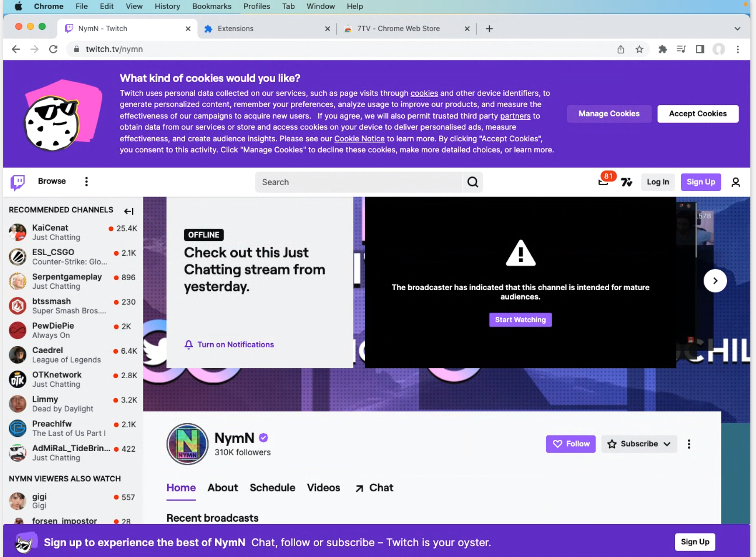Toggle Follow for NymN
756x557 pixels.
tap(571, 444)
